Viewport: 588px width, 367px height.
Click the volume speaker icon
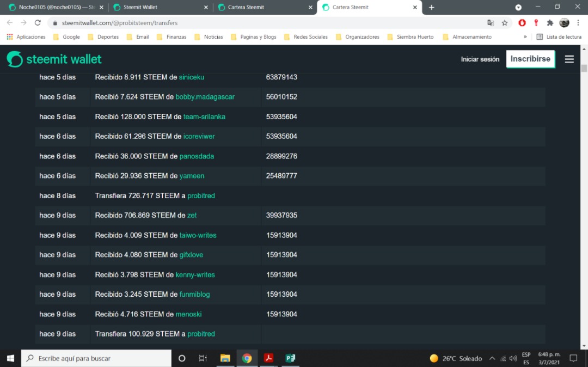tap(513, 359)
